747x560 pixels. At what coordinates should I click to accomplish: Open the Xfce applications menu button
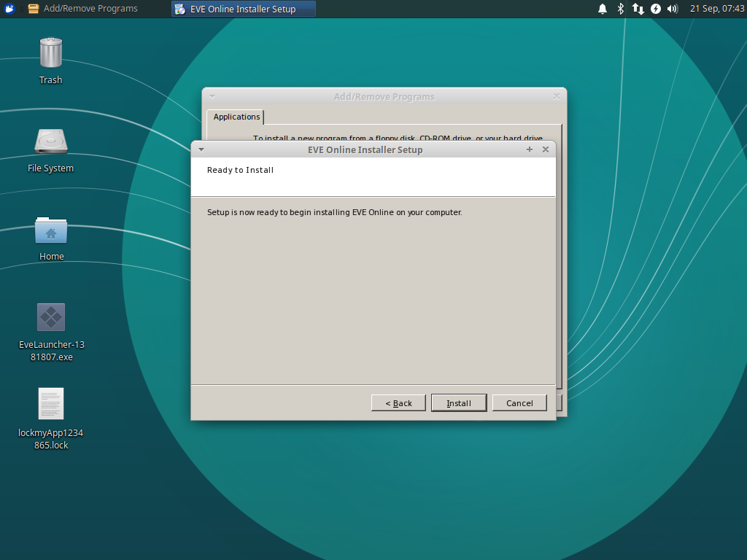click(9, 8)
